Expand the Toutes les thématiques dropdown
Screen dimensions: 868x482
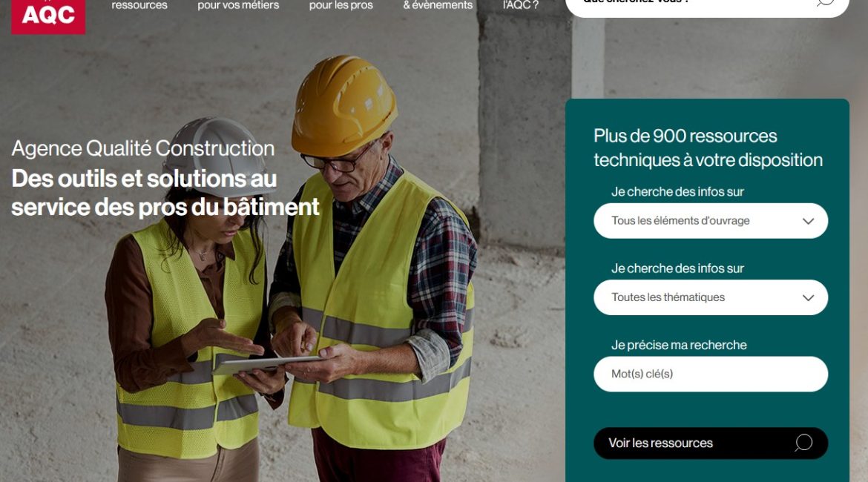[x=711, y=297]
